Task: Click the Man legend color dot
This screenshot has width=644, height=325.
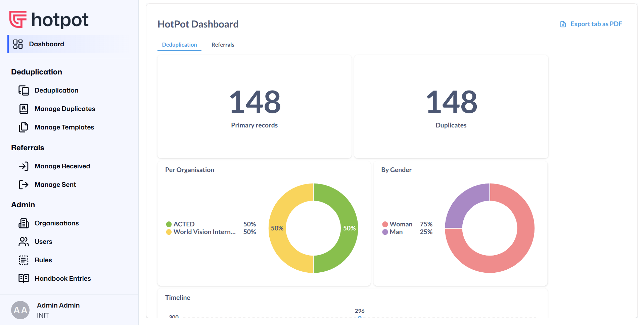Action: pyautogui.click(x=385, y=232)
